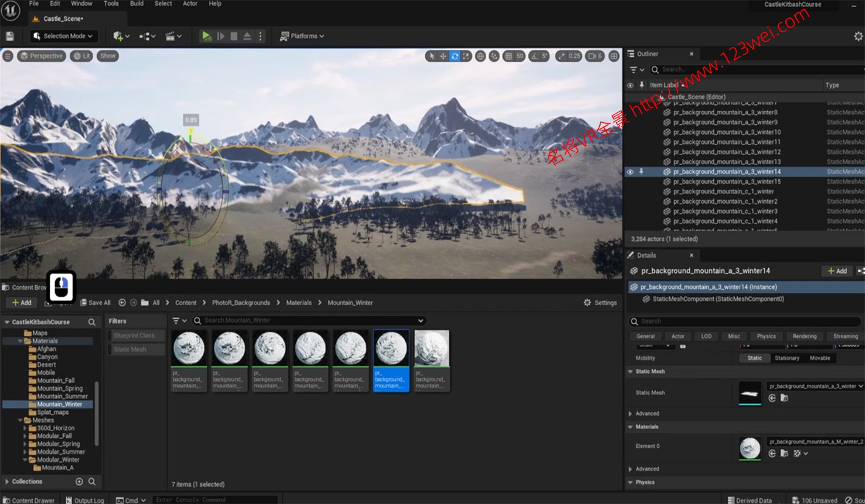Image resolution: width=865 pixels, height=504 pixels.
Task: Open the Selection Mode dropdown
Action: [x=64, y=36]
